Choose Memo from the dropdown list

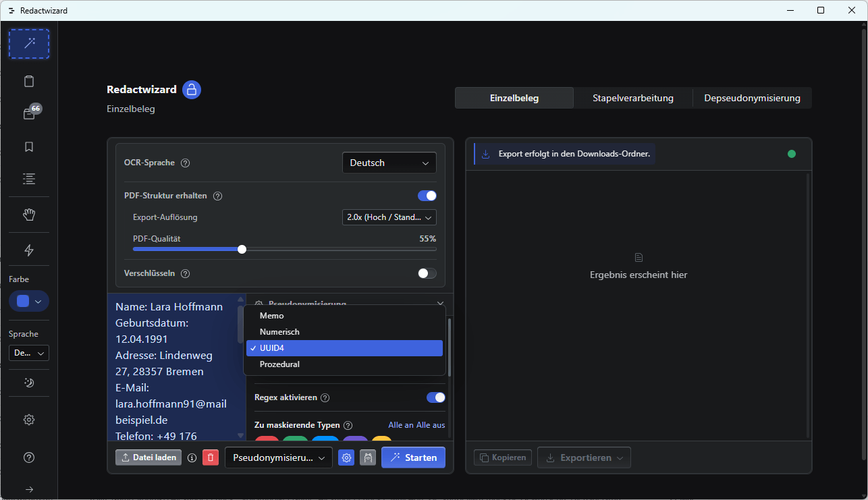(344, 316)
